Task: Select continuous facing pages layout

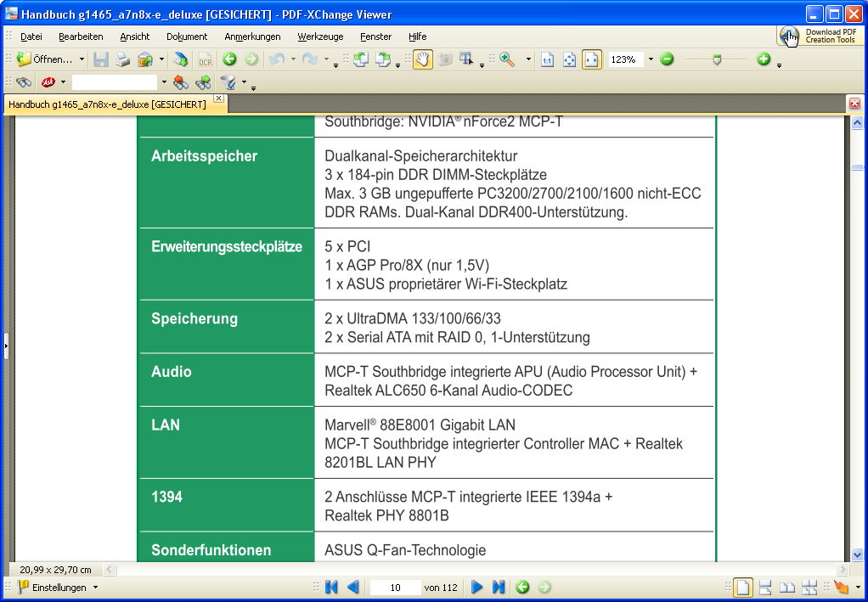Action: [x=809, y=588]
